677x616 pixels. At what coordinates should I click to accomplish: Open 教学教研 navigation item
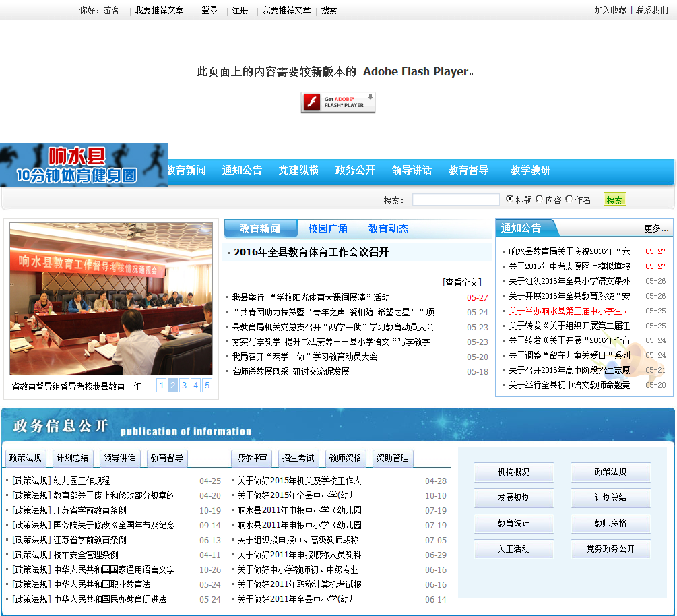(530, 171)
